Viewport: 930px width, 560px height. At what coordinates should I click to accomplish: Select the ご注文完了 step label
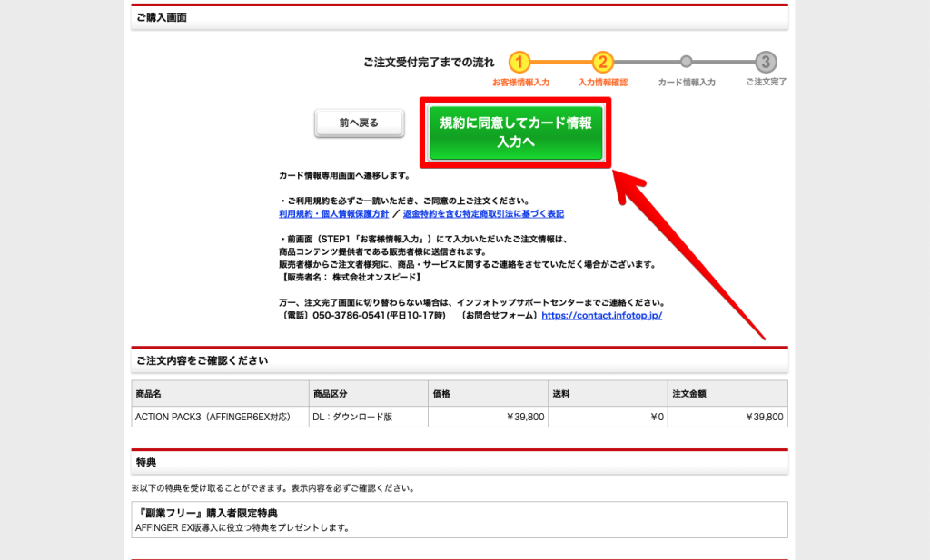766,82
